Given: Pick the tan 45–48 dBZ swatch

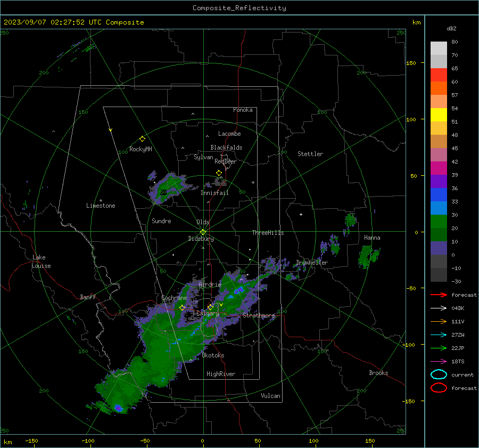Looking at the screenshot, I should click(x=439, y=141).
